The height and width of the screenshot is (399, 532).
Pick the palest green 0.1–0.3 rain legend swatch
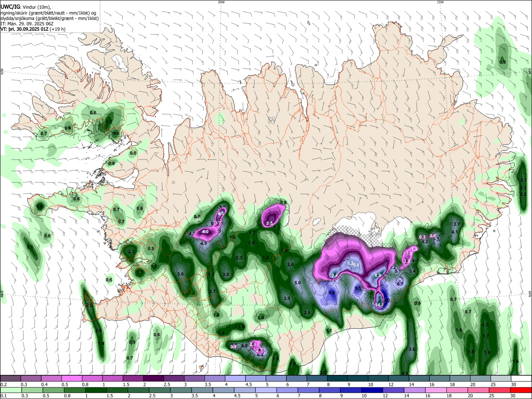pyautogui.click(x=10, y=390)
